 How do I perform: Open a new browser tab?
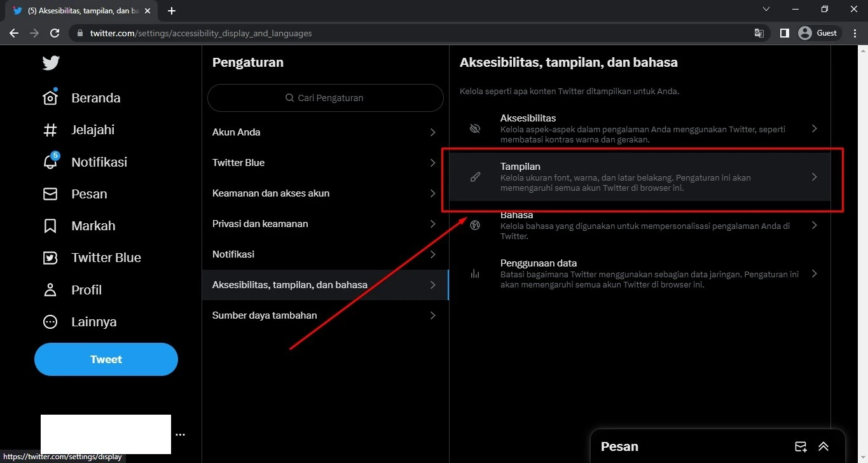pos(172,11)
